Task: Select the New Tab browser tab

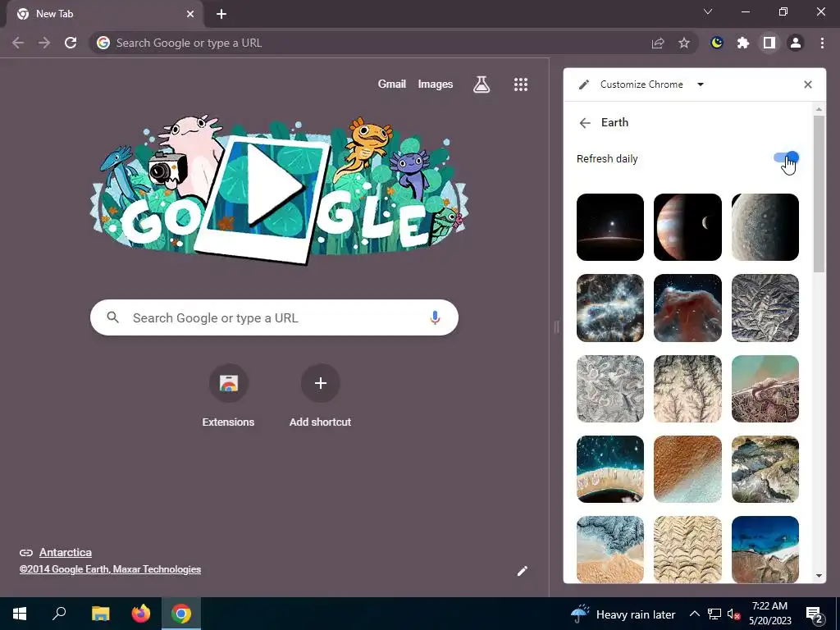Action: coord(105,15)
